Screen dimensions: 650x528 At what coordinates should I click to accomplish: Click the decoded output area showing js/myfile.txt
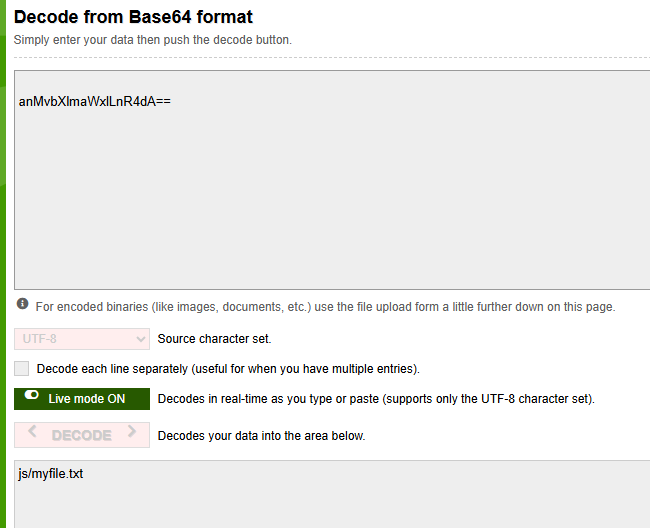point(332,494)
